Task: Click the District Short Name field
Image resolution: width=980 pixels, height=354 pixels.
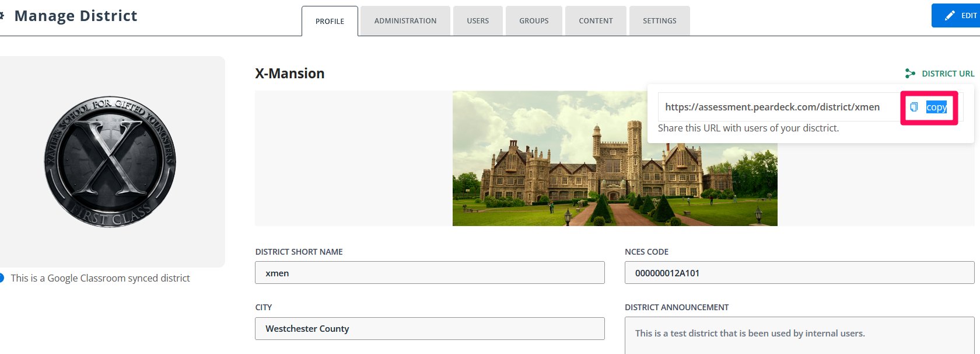Action: click(430, 273)
